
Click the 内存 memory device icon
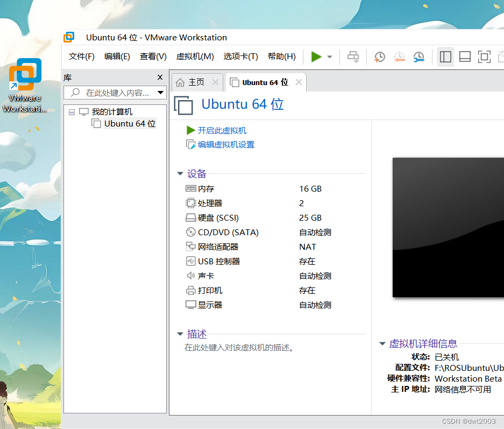(190, 188)
